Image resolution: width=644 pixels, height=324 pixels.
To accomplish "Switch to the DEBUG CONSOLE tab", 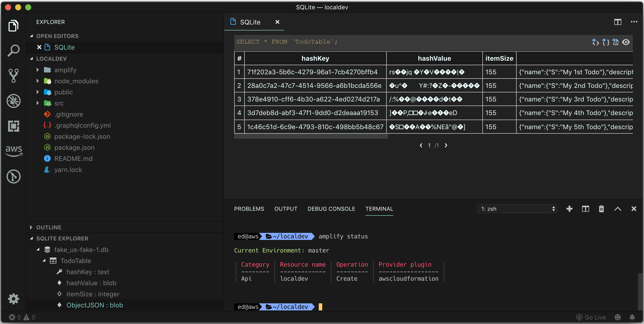I will (331, 209).
